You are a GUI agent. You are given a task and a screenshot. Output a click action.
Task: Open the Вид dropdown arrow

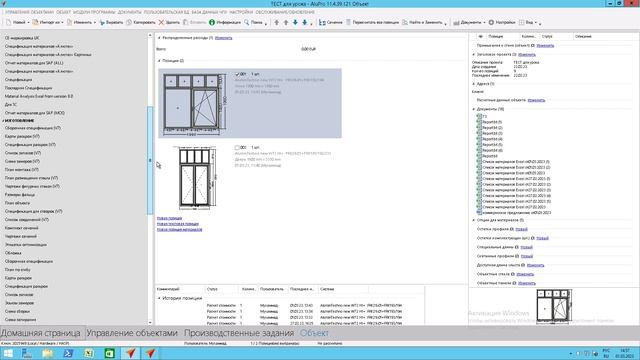[x=536, y=22]
